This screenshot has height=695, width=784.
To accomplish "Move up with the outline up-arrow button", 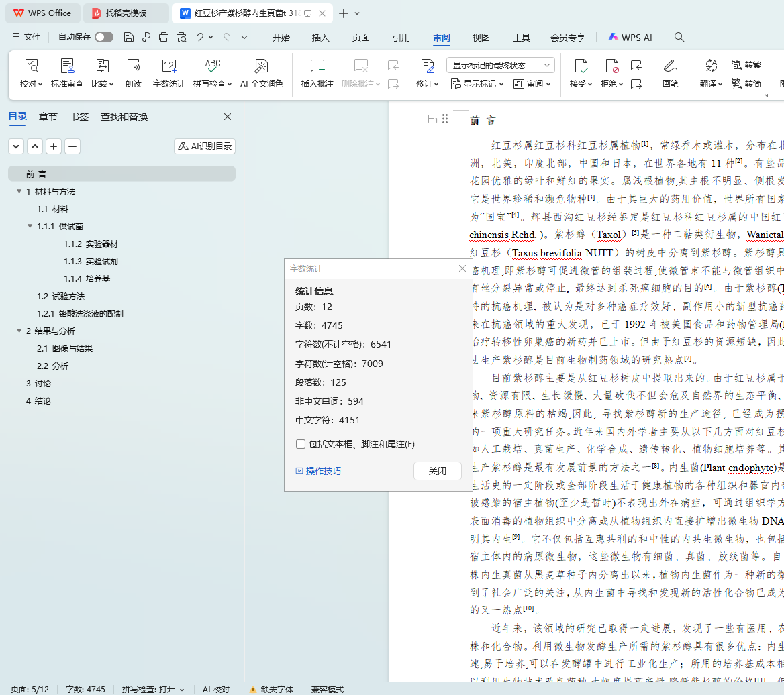I will tap(35, 146).
